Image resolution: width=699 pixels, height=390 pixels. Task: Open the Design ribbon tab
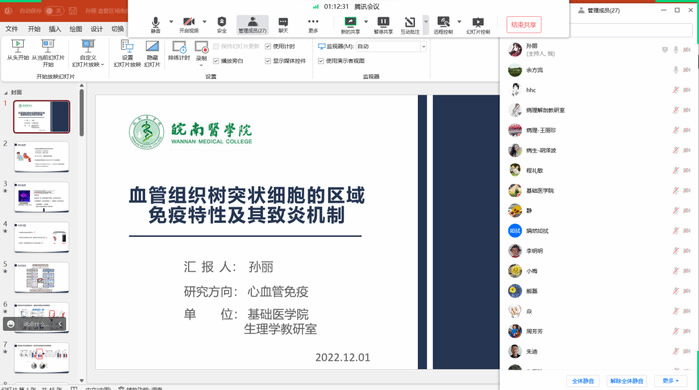pyautogui.click(x=97, y=29)
